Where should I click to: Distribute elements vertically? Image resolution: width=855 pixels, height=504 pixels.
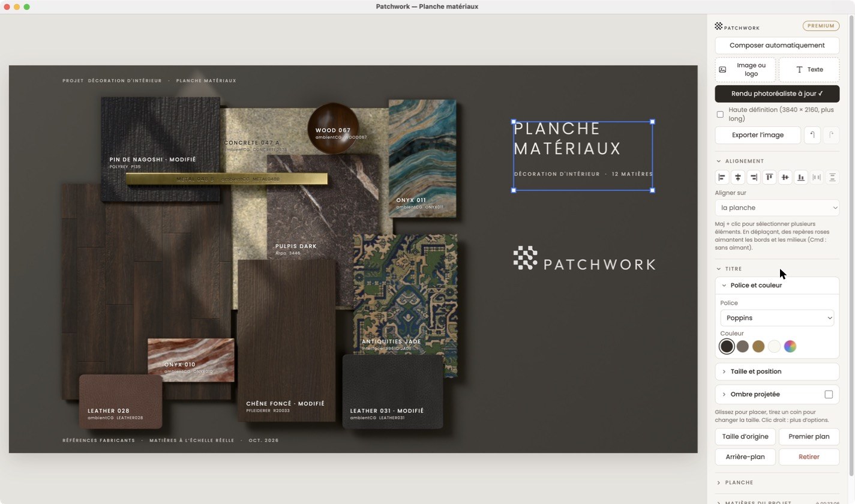(x=832, y=178)
